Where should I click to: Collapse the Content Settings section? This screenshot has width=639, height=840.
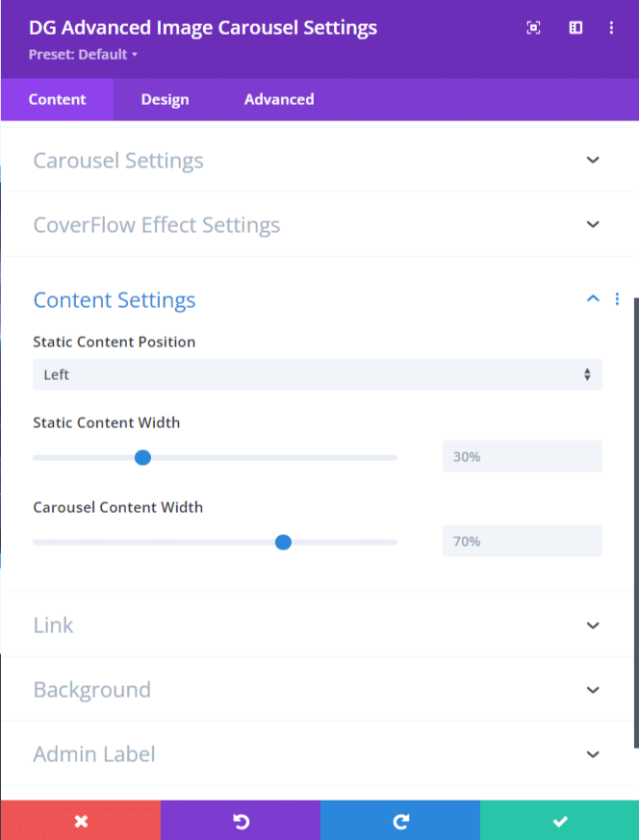click(593, 299)
